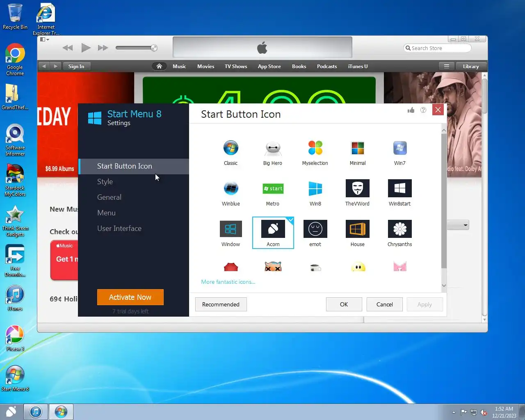Pick the Myselection colorful icon

315,152
